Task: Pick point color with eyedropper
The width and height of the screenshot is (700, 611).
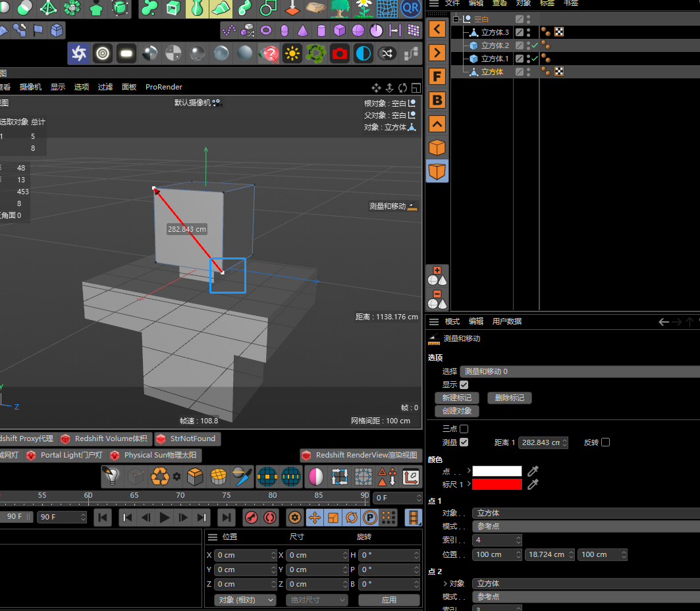Action: [x=533, y=471]
